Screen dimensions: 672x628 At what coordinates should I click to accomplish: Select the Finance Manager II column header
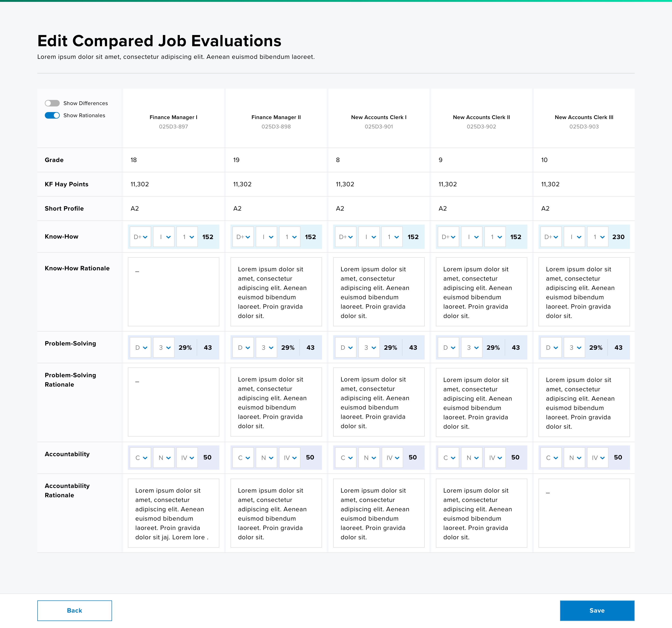[x=276, y=121]
